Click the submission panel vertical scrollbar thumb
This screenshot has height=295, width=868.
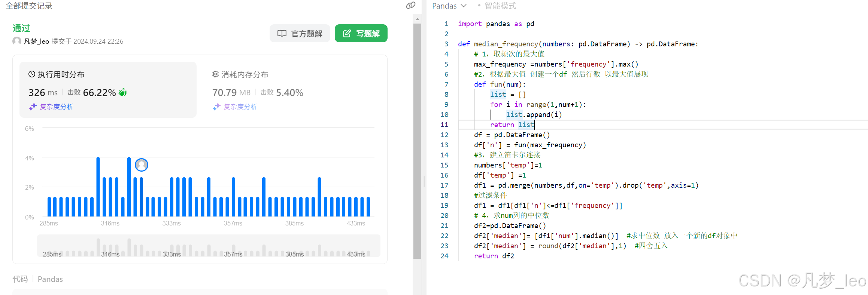point(417,141)
